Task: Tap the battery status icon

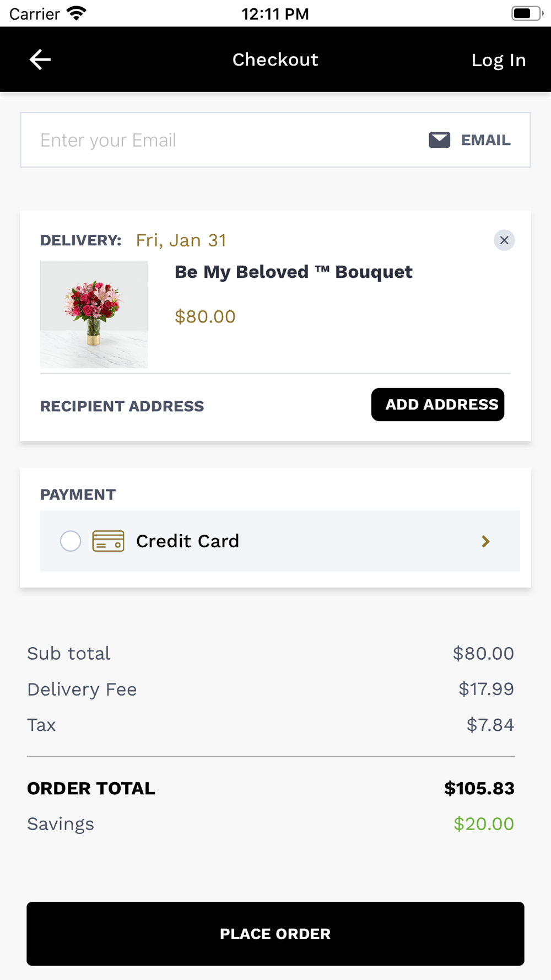Action: (x=527, y=13)
